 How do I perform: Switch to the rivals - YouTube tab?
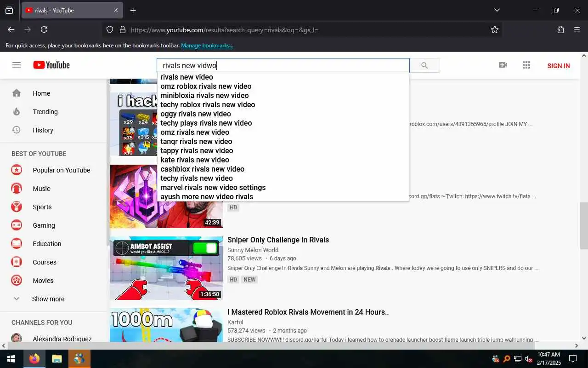pyautogui.click(x=72, y=10)
